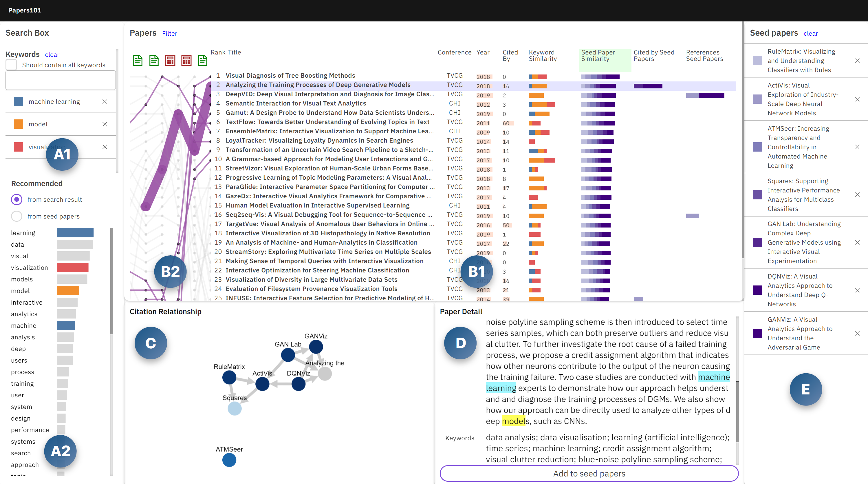The width and height of the screenshot is (868, 484).
Task: Click the gray 'Analyzing the' node
Action: point(325,374)
